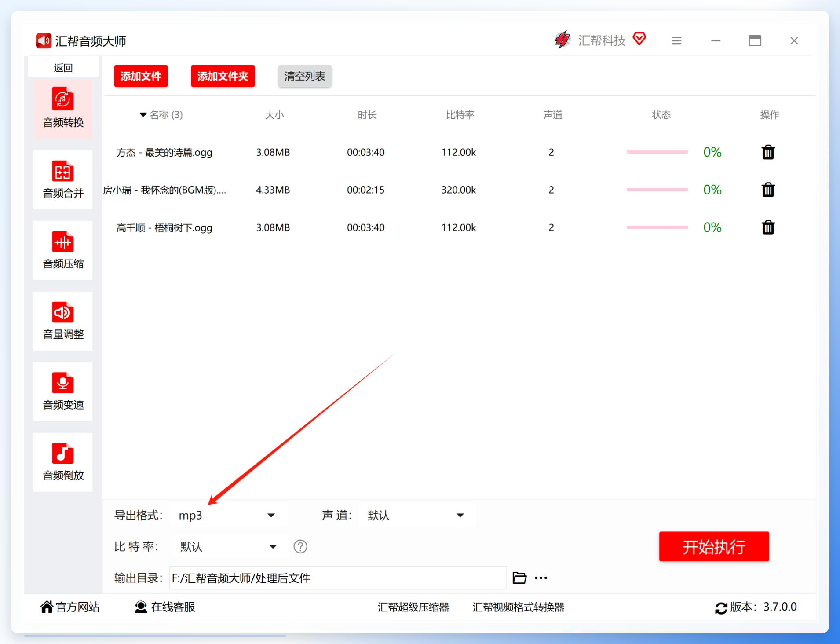Click the 比特率 column header
This screenshot has height=644, width=840.
tap(460, 115)
